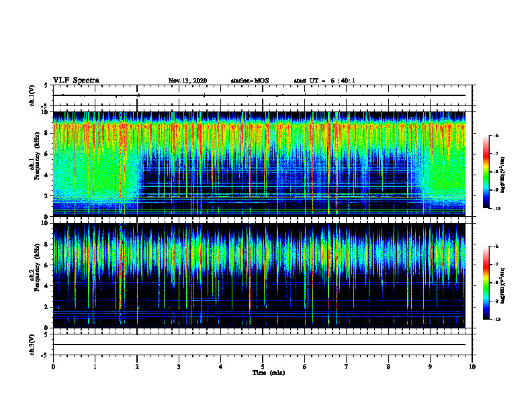This screenshot has height=411, width=532.
Task: Click time axis tick label "4"
Action: point(220,367)
